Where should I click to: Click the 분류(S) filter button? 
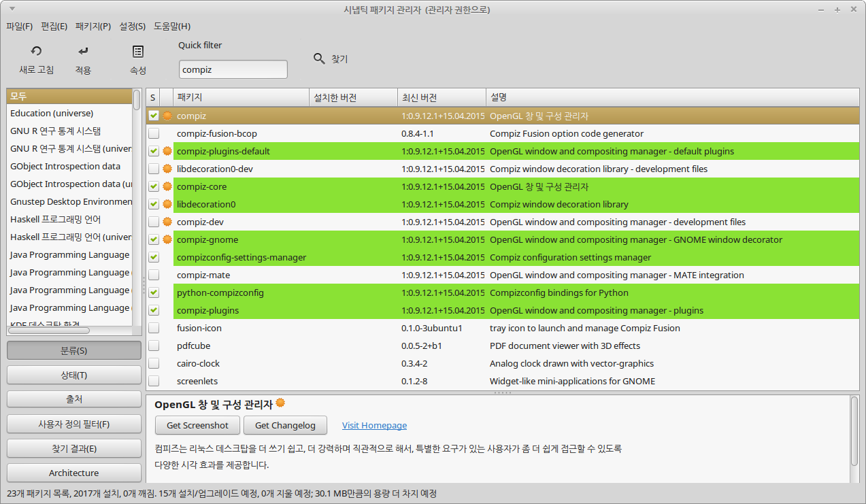74,350
